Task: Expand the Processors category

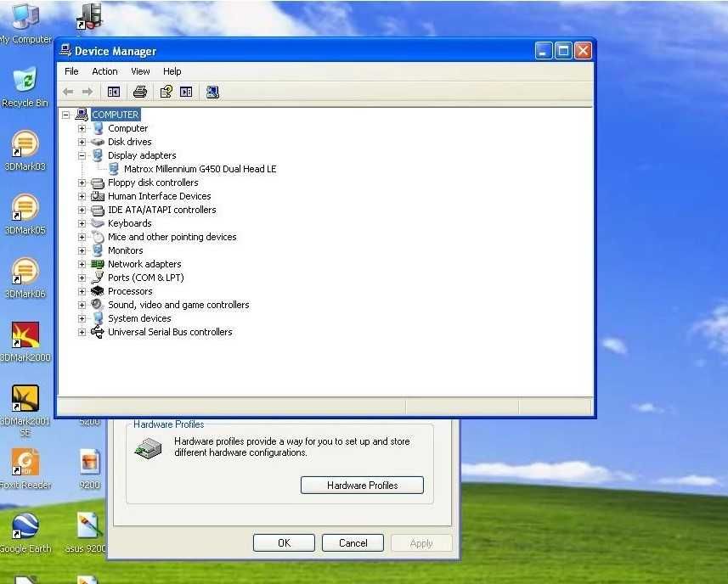Action: pos(82,291)
